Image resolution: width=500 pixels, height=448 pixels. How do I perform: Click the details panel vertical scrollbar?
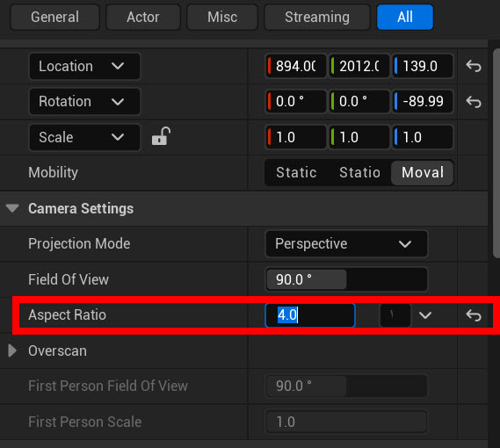click(496, 153)
